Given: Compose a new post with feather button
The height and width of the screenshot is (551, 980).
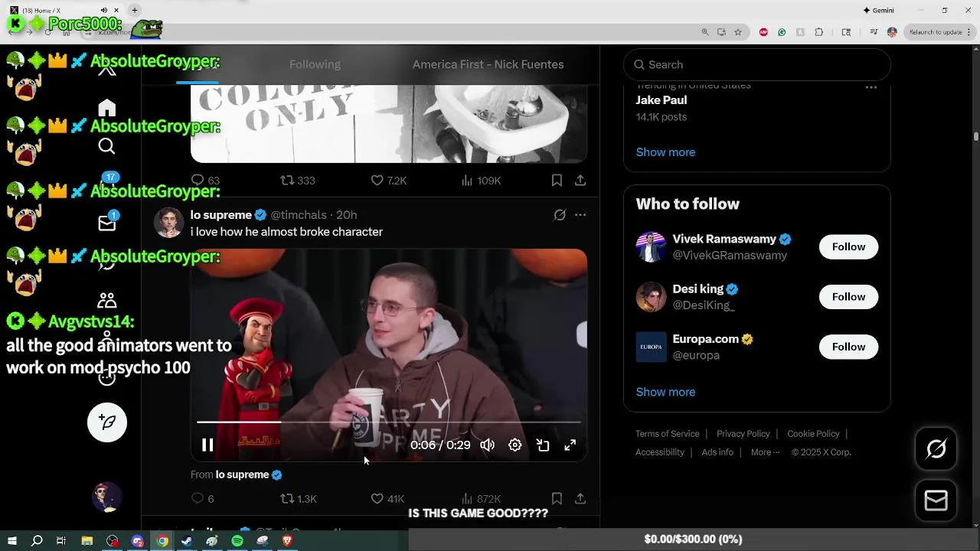Looking at the screenshot, I should click(x=107, y=422).
